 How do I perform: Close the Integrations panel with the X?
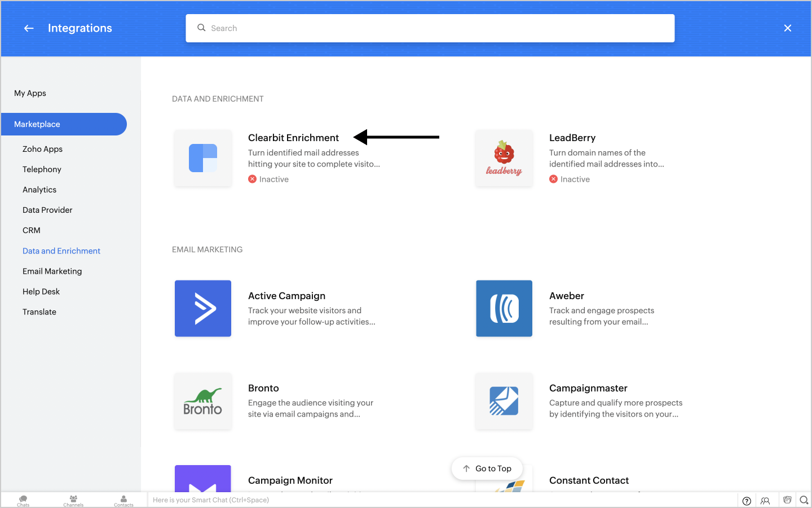(788, 28)
